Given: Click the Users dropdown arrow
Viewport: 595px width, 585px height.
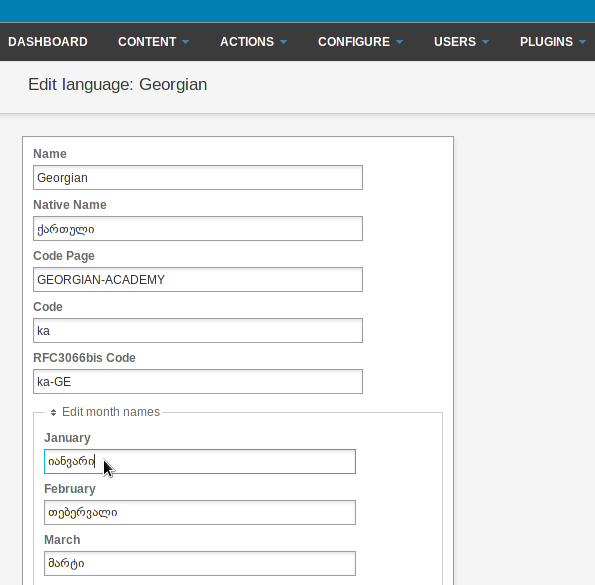Looking at the screenshot, I should 485,42.
